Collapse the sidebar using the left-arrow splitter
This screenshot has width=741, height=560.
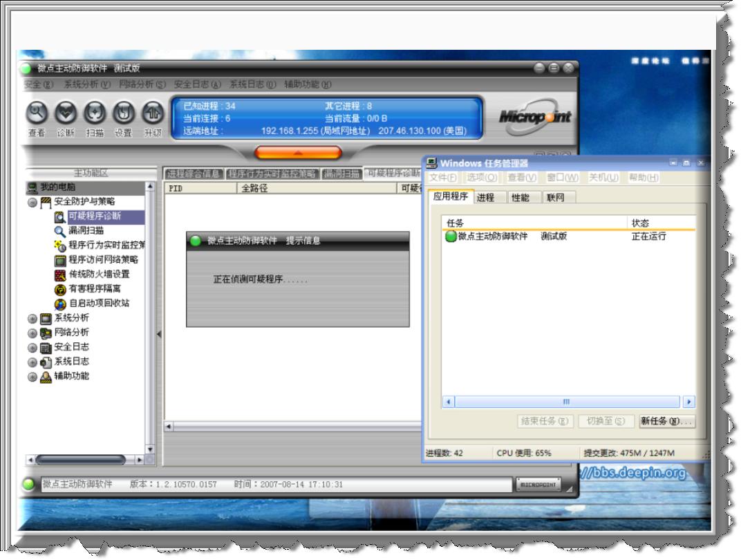(159, 334)
